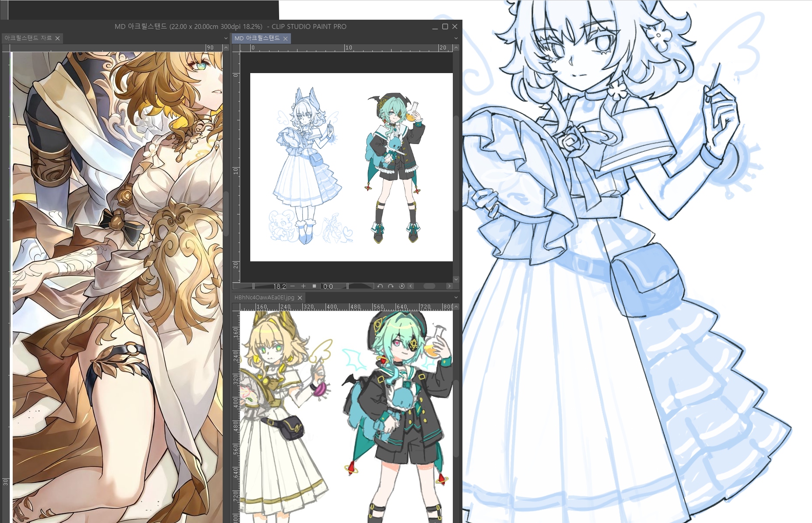This screenshot has width=812, height=523.
Task: Click the reset rotation icon
Action: click(x=402, y=286)
